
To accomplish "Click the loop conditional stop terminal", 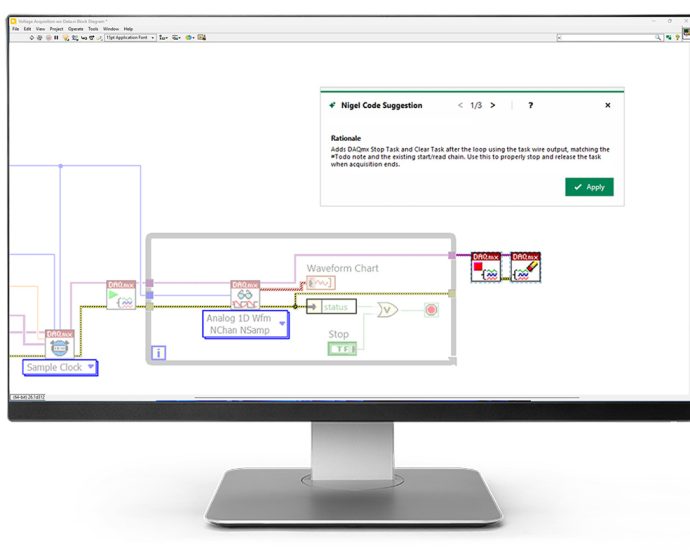I will click(x=431, y=310).
